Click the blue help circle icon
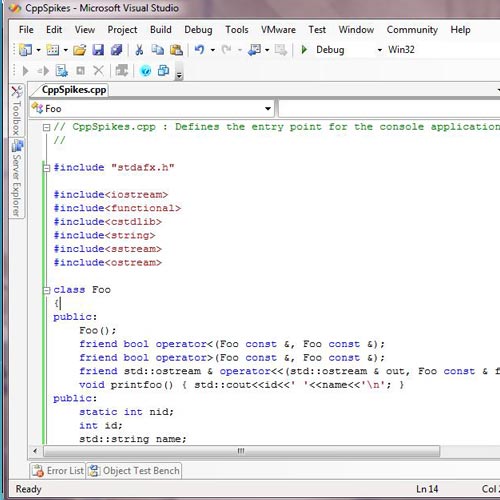 tap(145, 71)
